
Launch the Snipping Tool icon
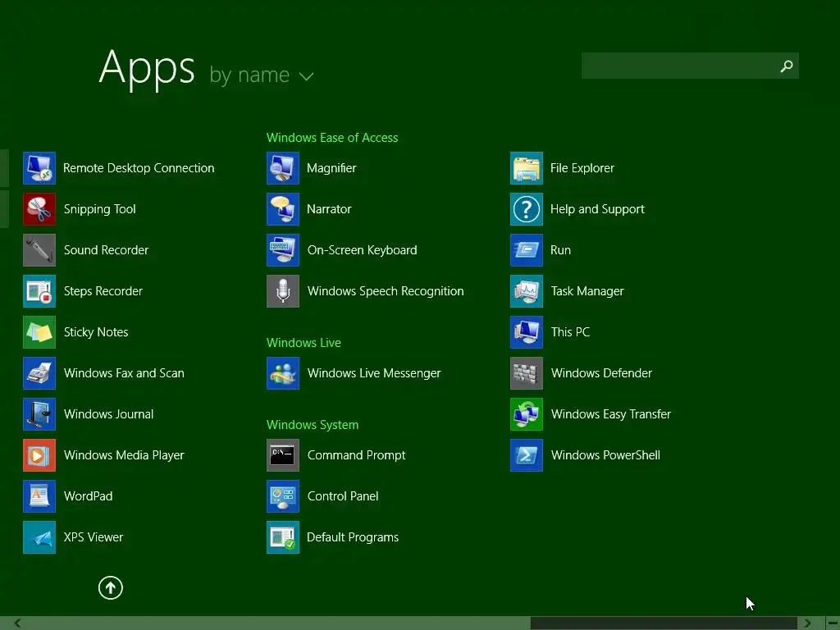click(39, 209)
